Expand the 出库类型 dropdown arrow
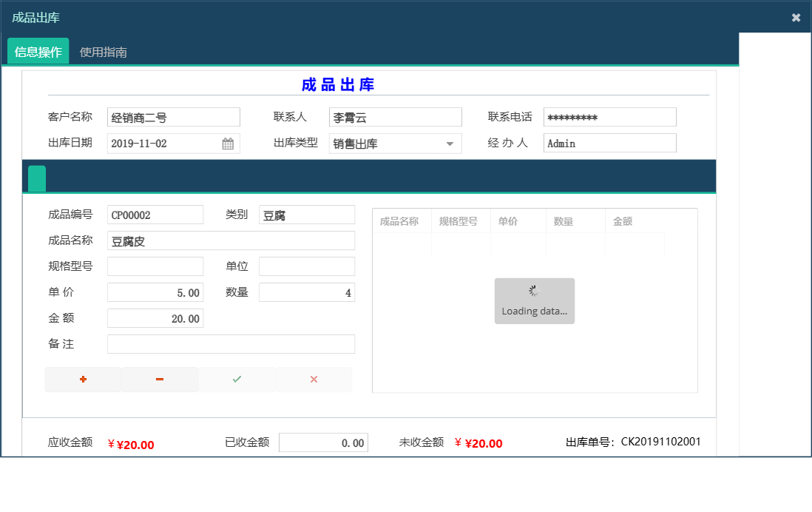812x512 pixels. click(x=451, y=143)
